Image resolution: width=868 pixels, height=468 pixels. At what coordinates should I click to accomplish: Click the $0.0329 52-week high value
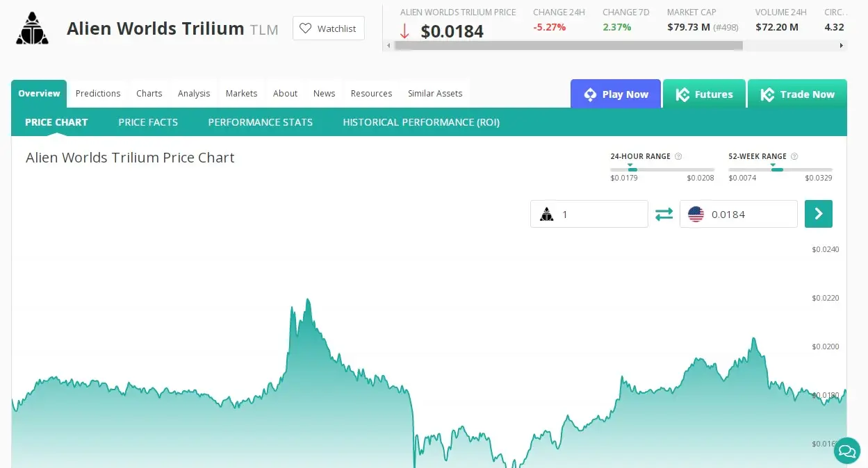(x=819, y=178)
